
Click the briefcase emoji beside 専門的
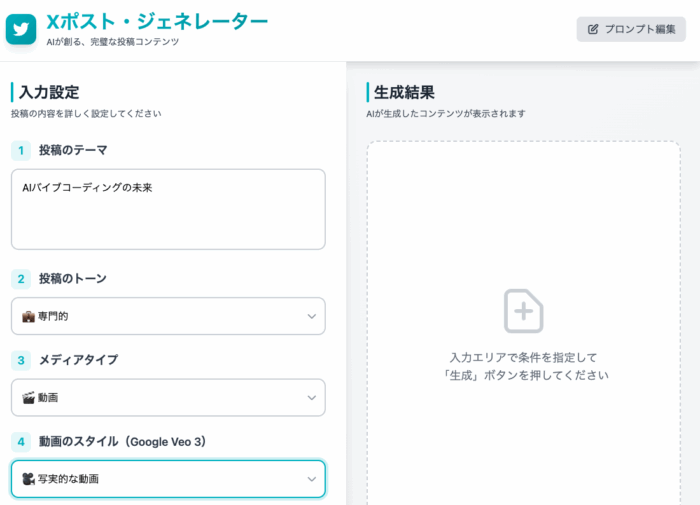[x=28, y=316]
